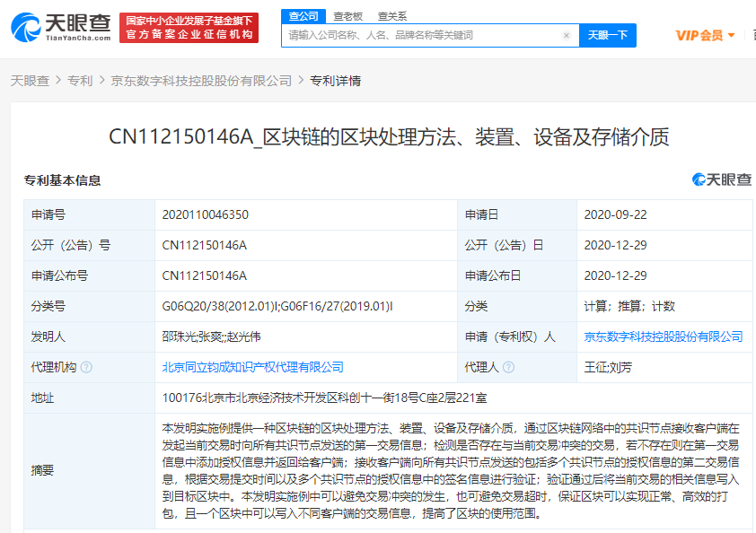Image resolution: width=756 pixels, height=533 pixels.
Task: Click the 发明人 row label
Action: point(48,336)
